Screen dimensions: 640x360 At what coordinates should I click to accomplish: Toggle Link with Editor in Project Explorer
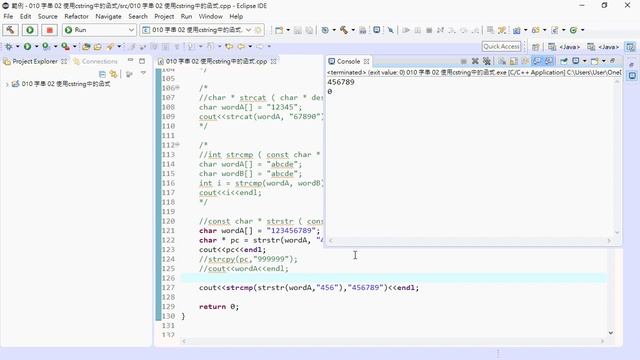coord(113,74)
